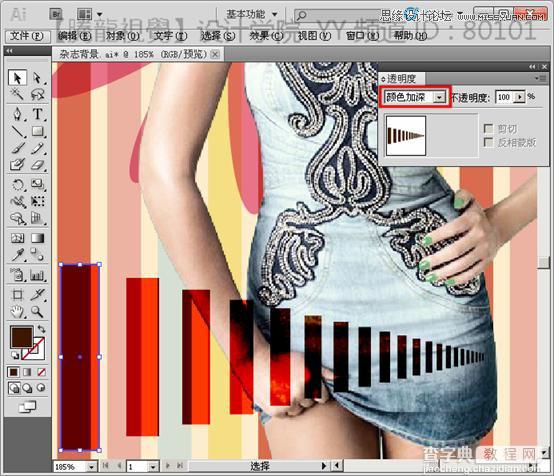Viewport: 554px width, 476px height.
Task: Enable Draw Normal mode
Action: [x=13, y=388]
